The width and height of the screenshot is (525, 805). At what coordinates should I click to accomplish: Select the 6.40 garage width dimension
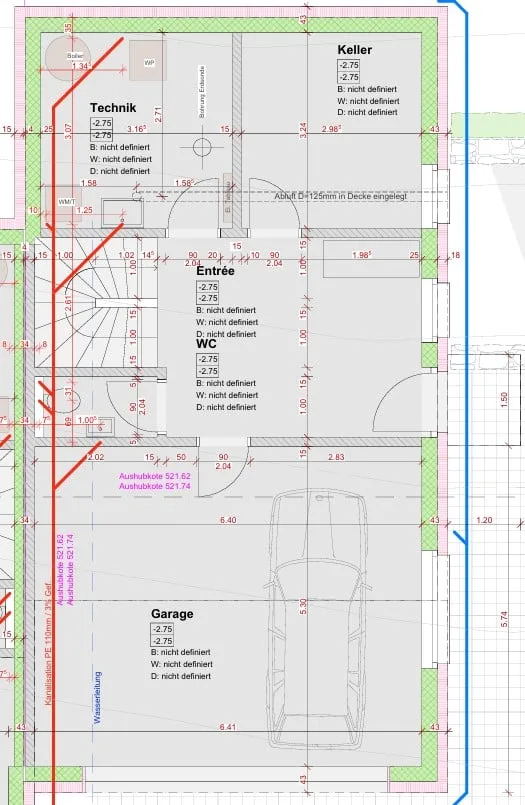coord(228,520)
